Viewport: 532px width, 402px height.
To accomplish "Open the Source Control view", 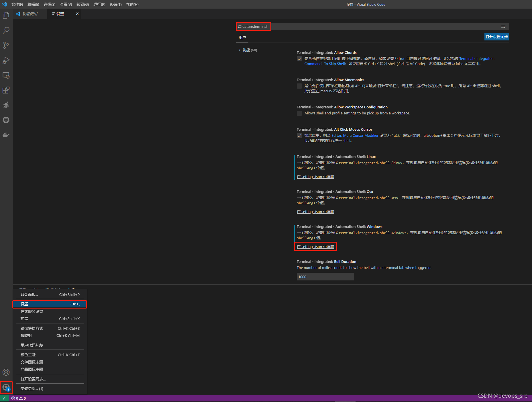I will pos(6,45).
